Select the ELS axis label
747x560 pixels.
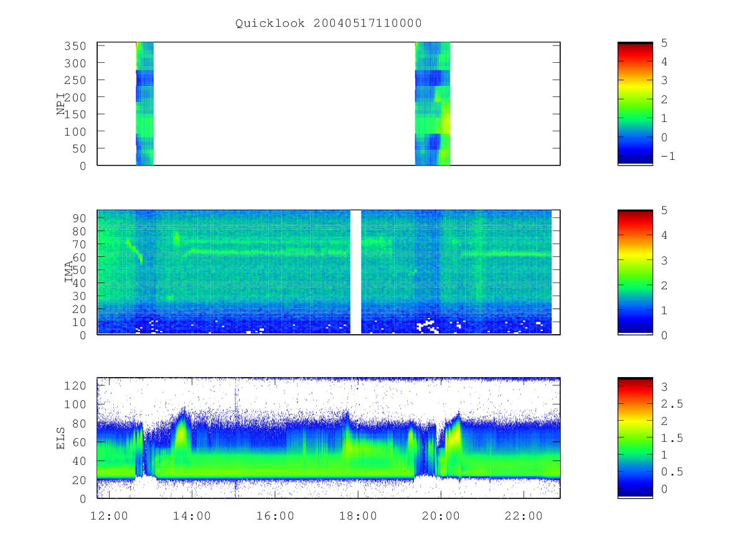point(62,437)
